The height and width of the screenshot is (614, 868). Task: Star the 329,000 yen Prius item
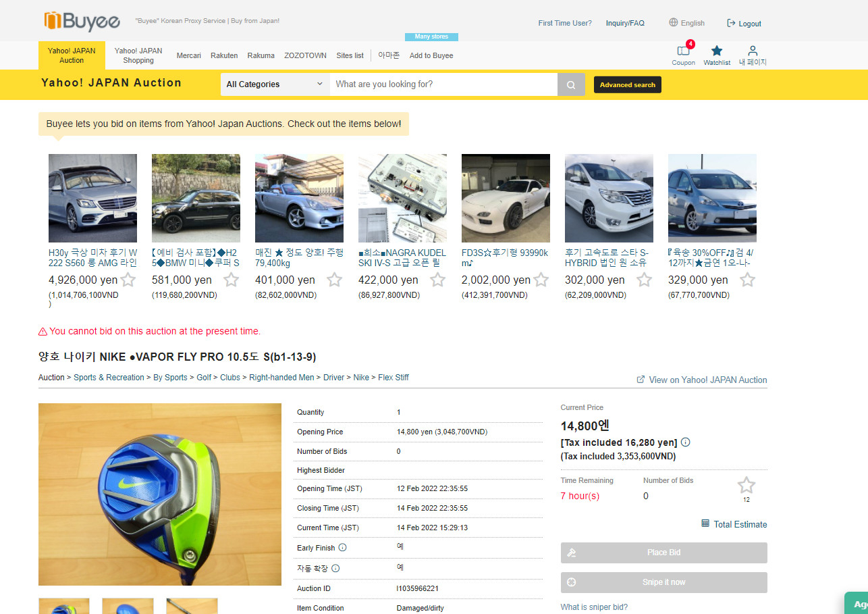click(x=747, y=280)
